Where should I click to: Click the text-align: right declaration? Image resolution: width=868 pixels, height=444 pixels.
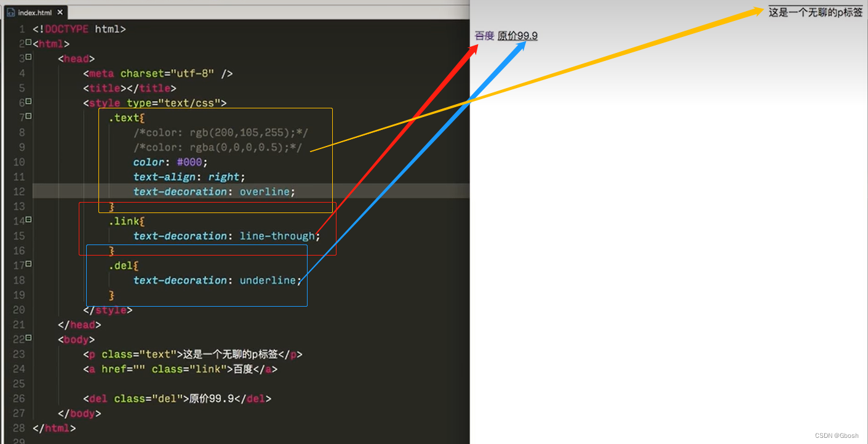(189, 177)
